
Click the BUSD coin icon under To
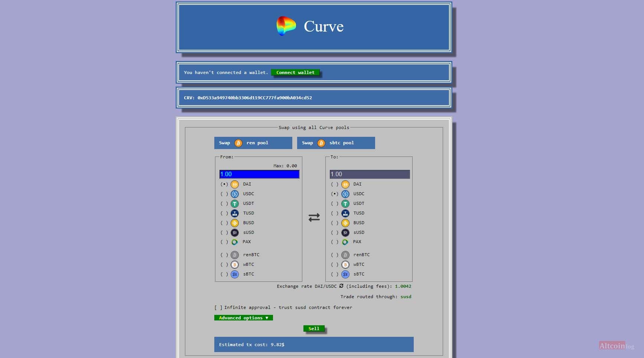coord(345,223)
